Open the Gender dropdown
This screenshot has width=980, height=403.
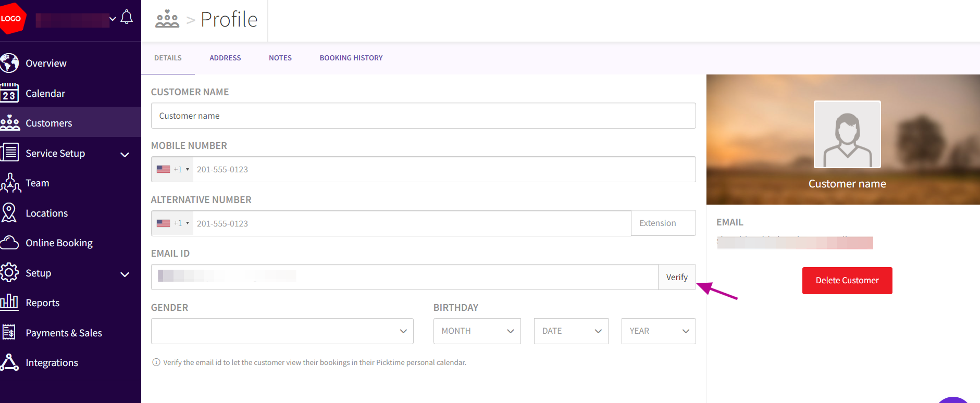tap(282, 331)
